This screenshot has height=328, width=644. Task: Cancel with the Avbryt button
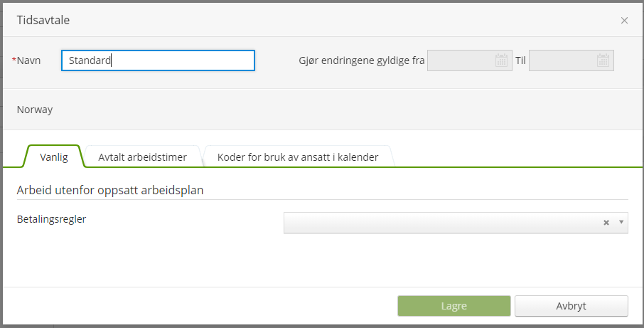click(571, 306)
